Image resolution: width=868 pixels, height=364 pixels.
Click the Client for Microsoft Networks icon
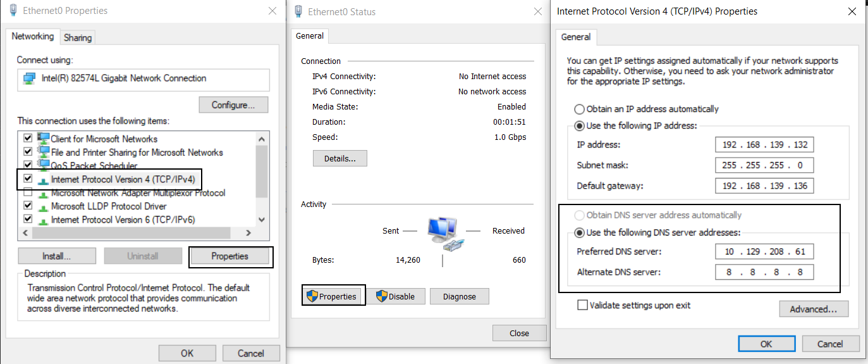click(44, 139)
